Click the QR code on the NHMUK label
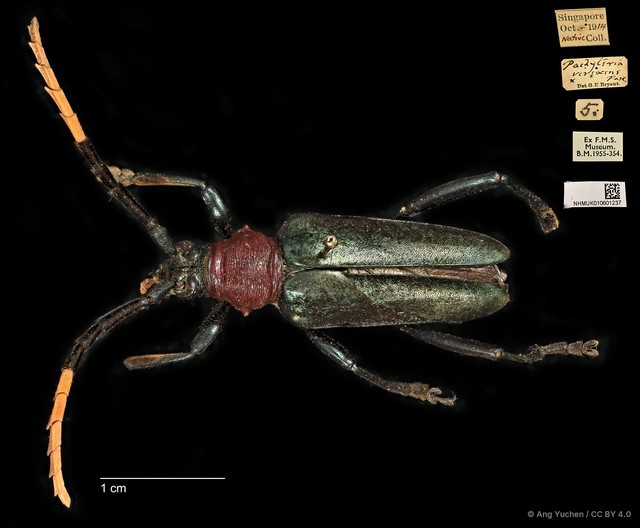Screen dimensions: 640x528 [612, 191]
